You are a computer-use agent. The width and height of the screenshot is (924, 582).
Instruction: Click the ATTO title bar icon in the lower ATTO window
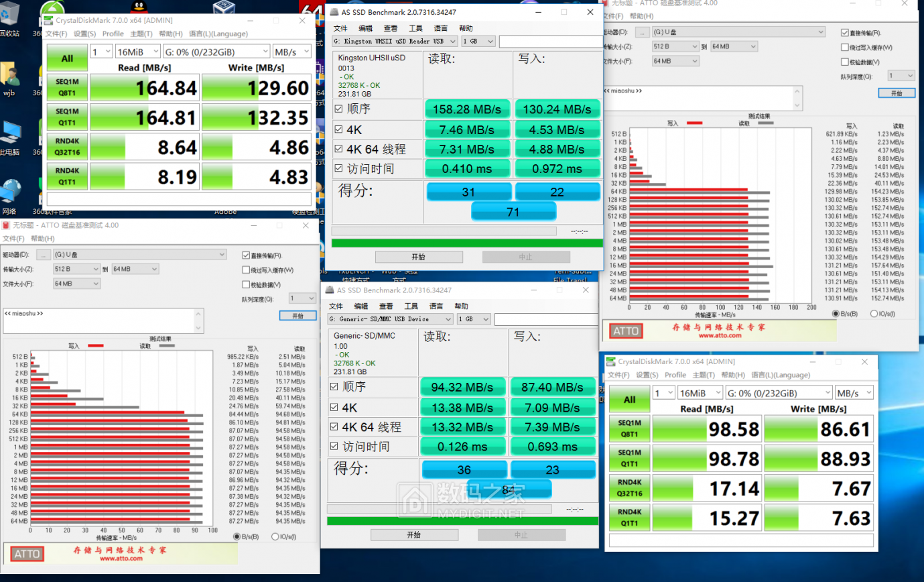pos(5,225)
